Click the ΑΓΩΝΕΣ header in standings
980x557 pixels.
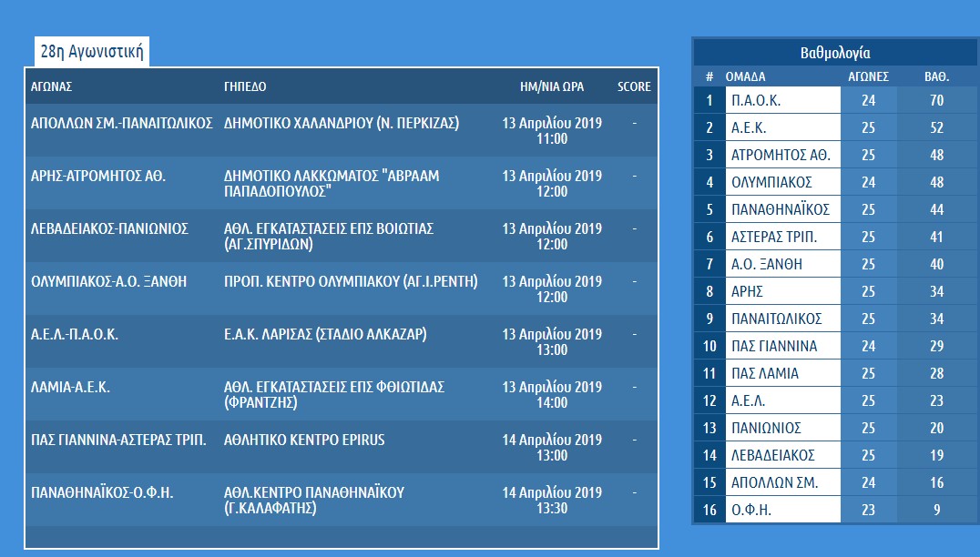click(868, 76)
